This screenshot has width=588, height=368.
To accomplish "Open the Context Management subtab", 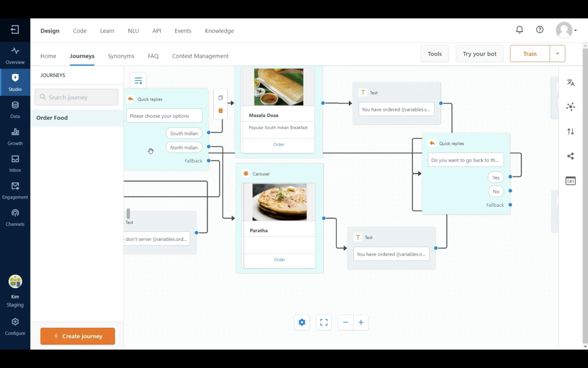I will click(x=200, y=56).
